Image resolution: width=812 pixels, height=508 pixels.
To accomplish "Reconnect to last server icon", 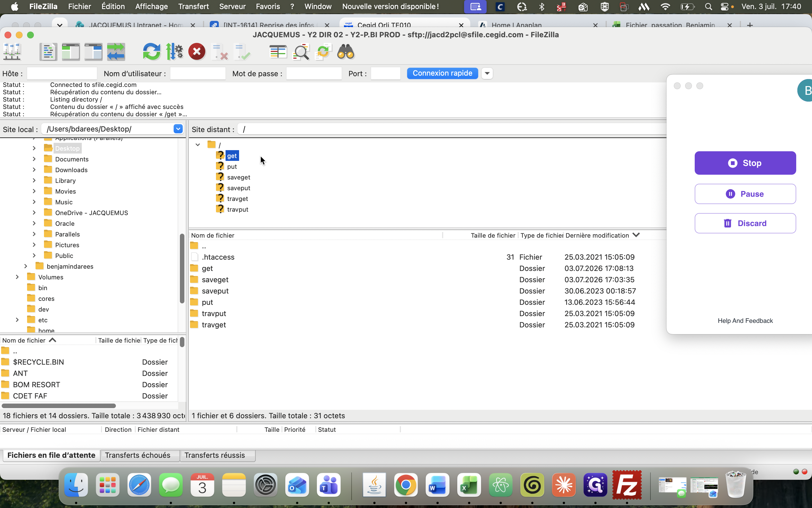I will (x=242, y=52).
